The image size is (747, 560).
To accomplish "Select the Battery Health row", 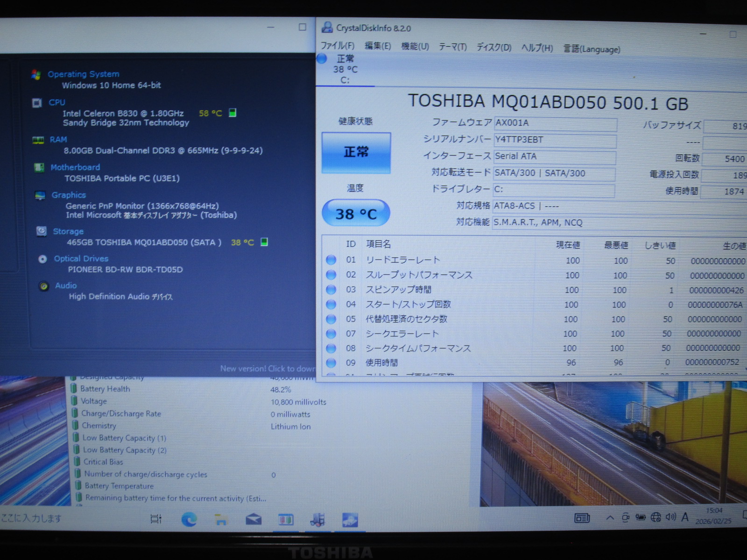I will coord(105,389).
